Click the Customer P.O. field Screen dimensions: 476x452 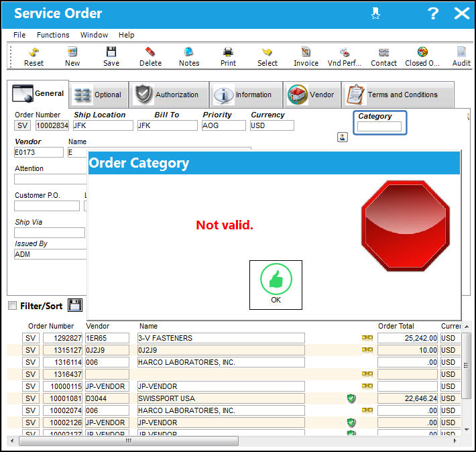(x=47, y=206)
